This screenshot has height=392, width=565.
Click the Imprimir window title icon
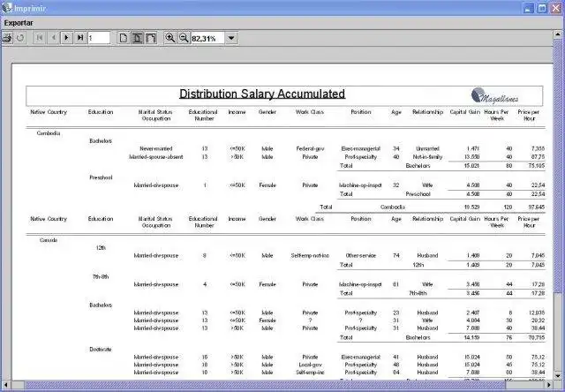tap(7, 8)
